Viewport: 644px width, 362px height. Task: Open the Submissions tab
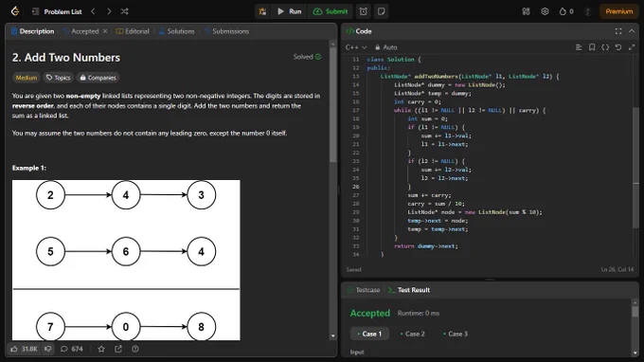tap(226, 31)
